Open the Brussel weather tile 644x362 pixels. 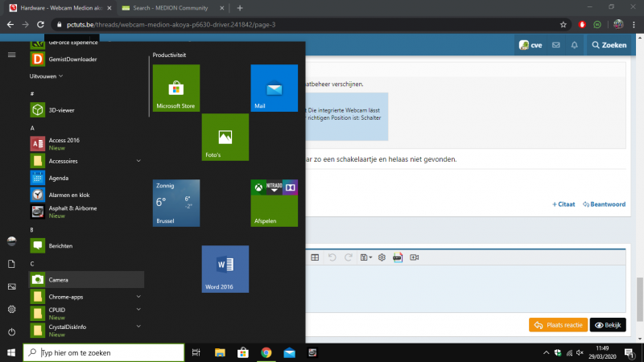coord(176,204)
